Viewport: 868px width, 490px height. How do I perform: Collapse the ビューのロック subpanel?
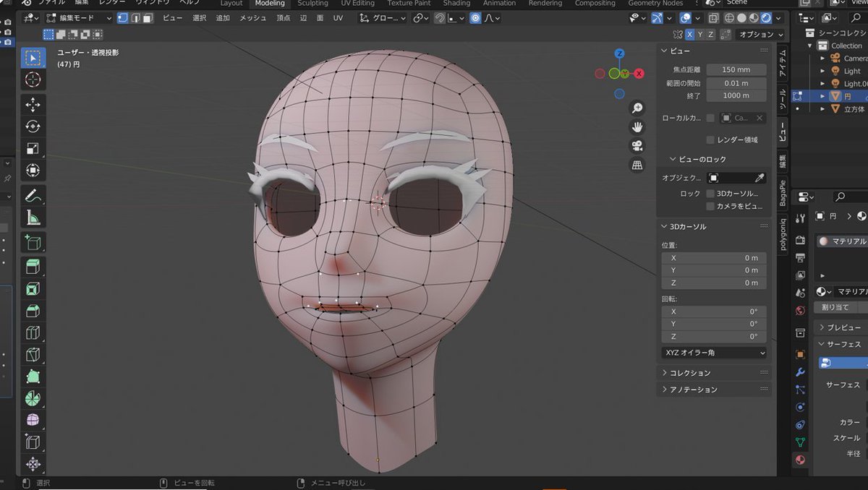[x=673, y=159]
